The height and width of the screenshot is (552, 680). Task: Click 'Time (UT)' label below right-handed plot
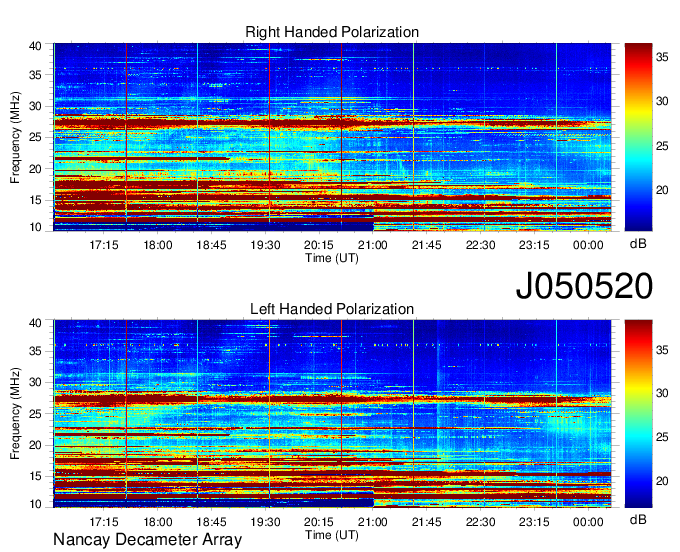(x=332, y=258)
